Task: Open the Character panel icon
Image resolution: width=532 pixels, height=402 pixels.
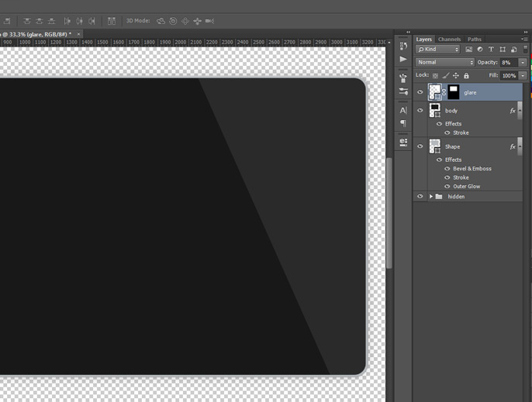Action: click(403, 111)
